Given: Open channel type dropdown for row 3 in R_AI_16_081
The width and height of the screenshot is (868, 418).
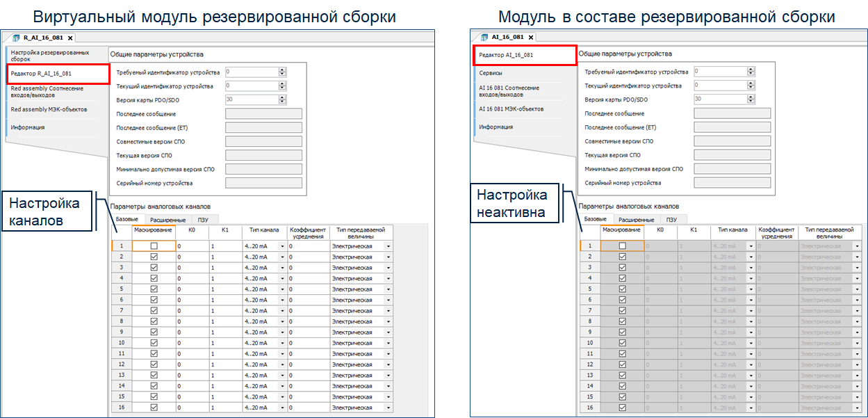Looking at the screenshot, I should coord(282,267).
